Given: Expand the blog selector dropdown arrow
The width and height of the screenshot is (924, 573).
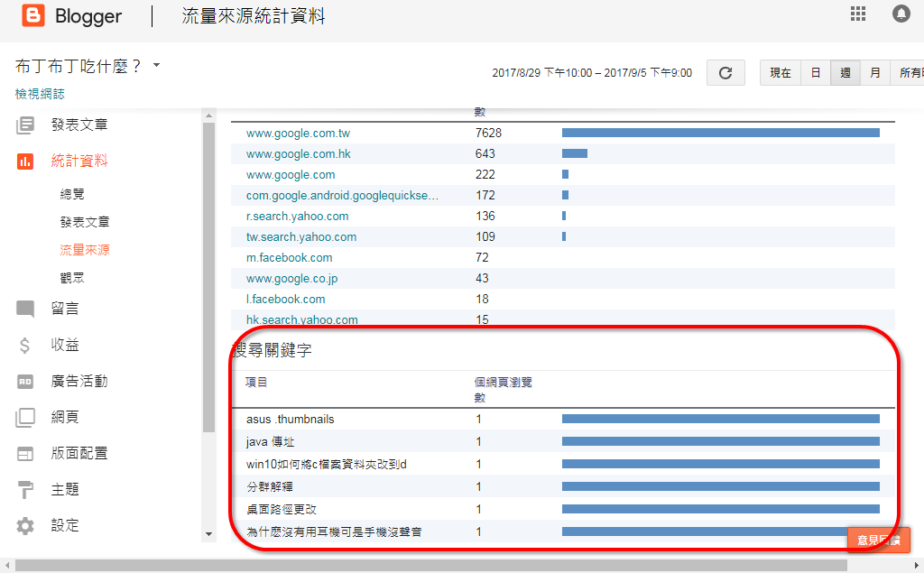Looking at the screenshot, I should click(156, 65).
